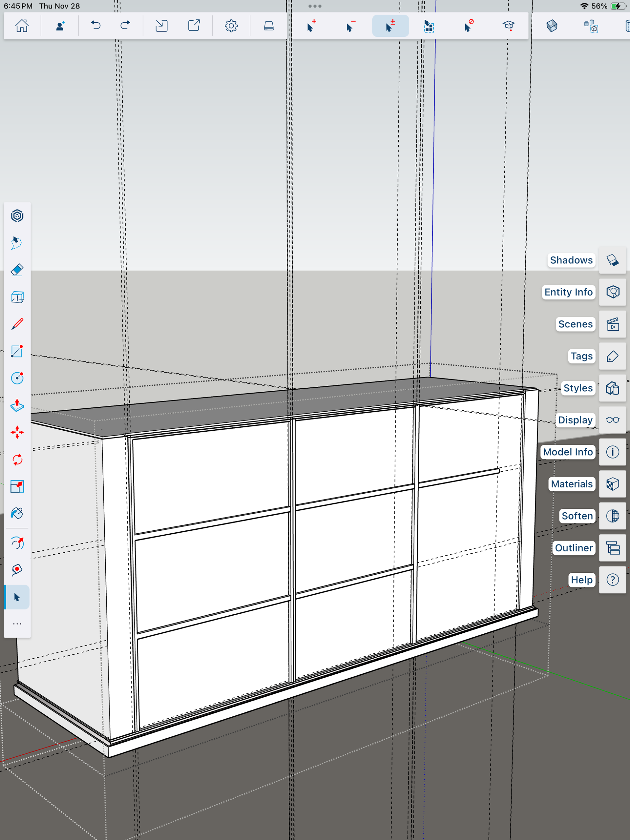The height and width of the screenshot is (840, 630).
Task: Select the Rectangle shape tool
Action: [x=17, y=351]
